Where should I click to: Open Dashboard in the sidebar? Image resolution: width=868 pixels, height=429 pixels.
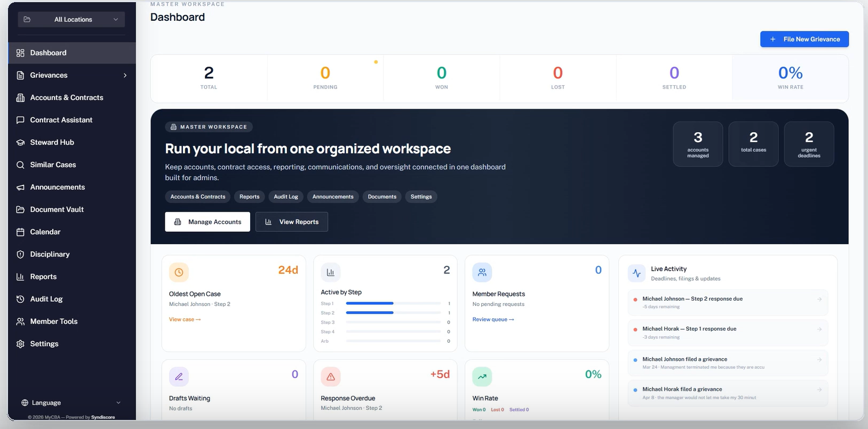point(71,53)
